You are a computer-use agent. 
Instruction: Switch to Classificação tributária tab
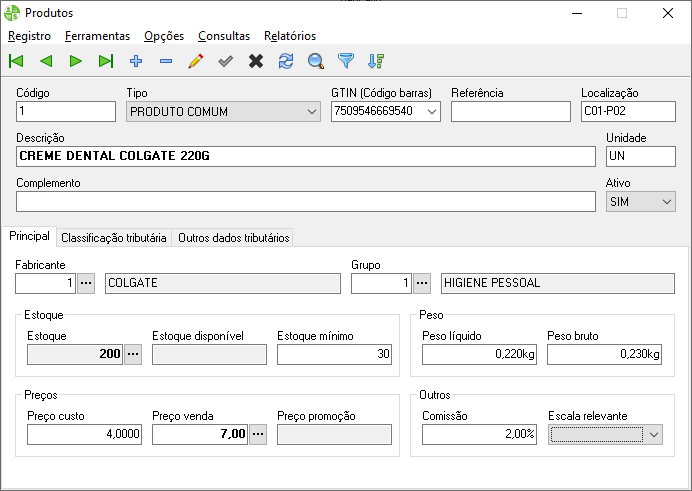(x=113, y=238)
